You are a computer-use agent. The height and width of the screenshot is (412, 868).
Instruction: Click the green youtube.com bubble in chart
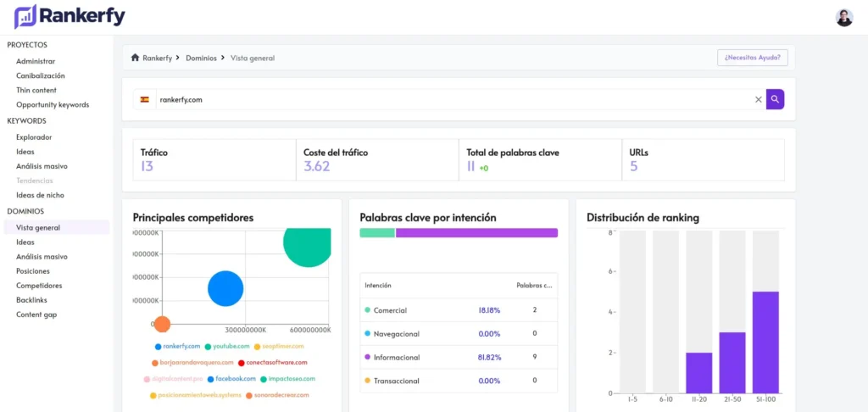click(307, 242)
